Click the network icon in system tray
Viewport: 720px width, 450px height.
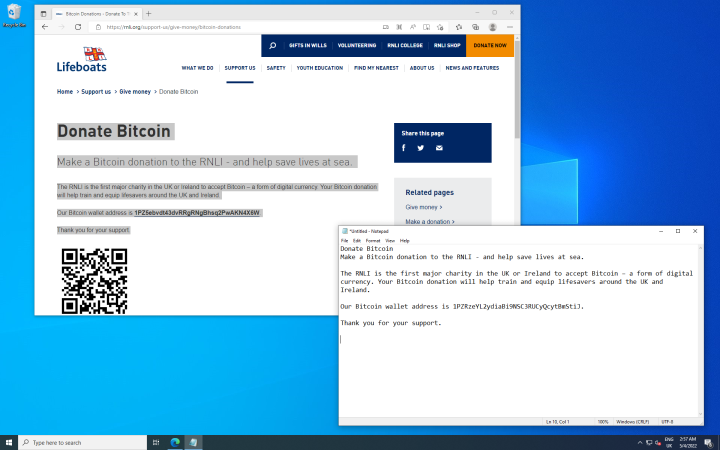[649, 443]
